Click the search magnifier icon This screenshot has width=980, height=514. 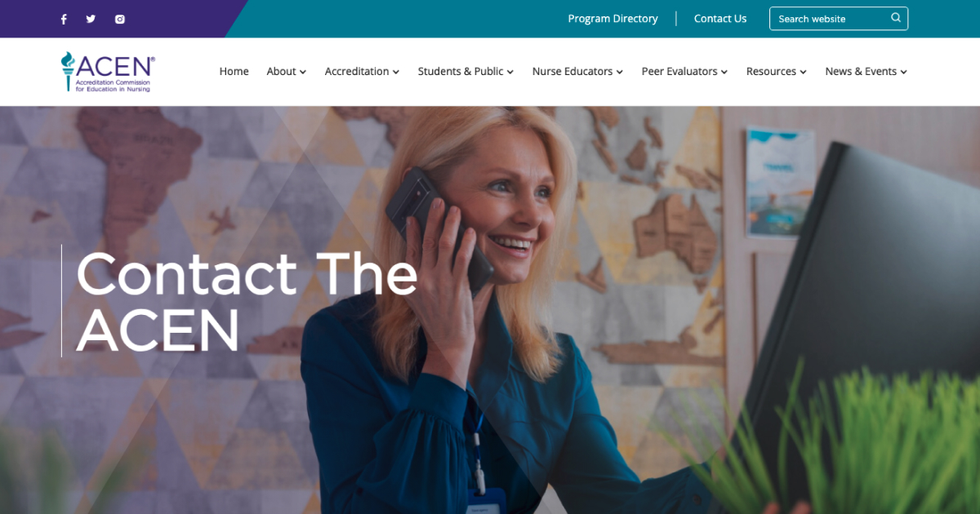[896, 18]
